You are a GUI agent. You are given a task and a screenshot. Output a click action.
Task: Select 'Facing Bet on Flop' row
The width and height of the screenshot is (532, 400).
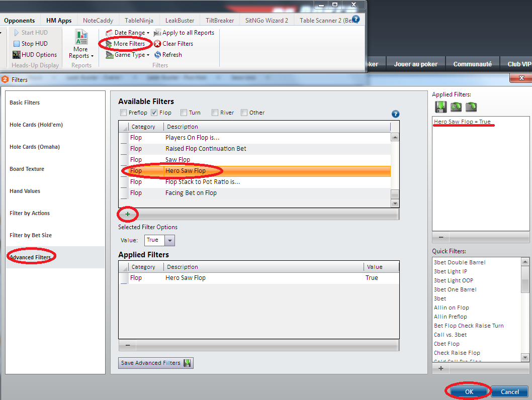pos(255,193)
